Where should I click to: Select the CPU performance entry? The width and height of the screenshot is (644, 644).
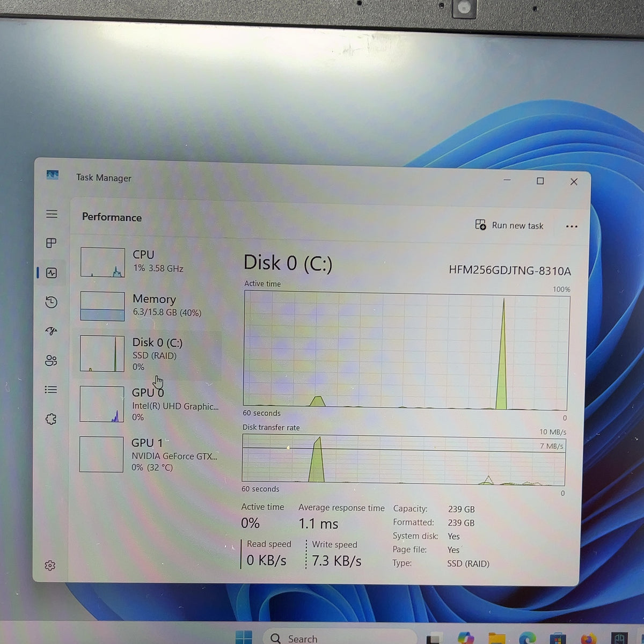(x=150, y=262)
